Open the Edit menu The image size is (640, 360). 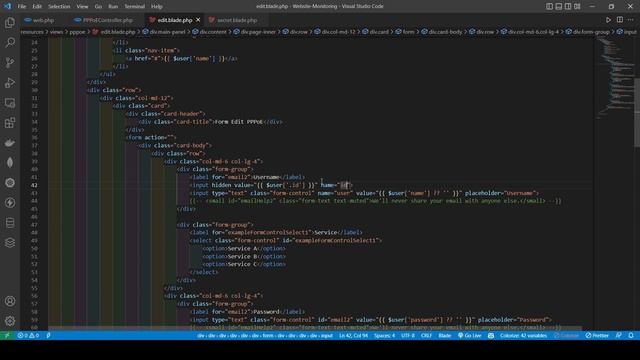coord(37,7)
